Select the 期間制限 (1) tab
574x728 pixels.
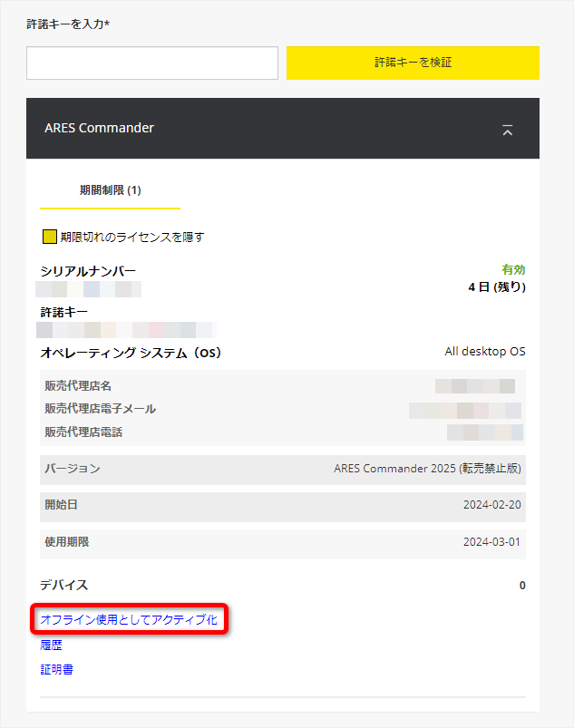tap(110, 190)
